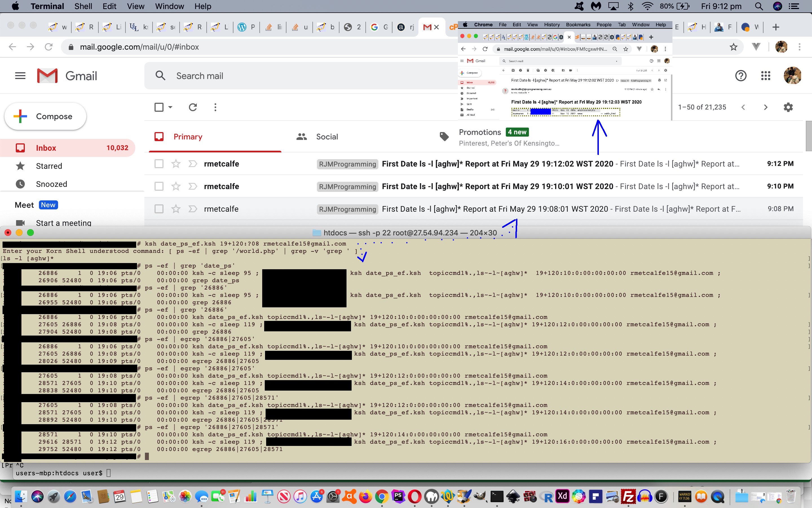Open the Shell menu
This screenshot has height=508, width=812.
coord(83,6)
